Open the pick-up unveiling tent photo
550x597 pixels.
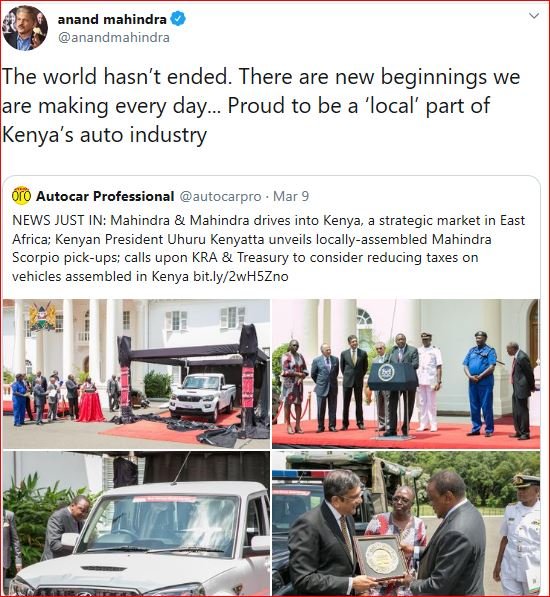(x=136, y=374)
